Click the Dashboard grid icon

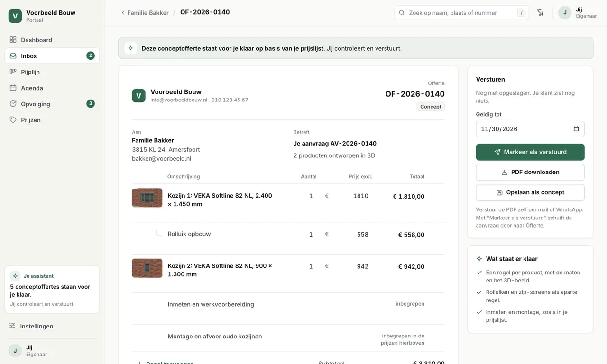[13, 40]
